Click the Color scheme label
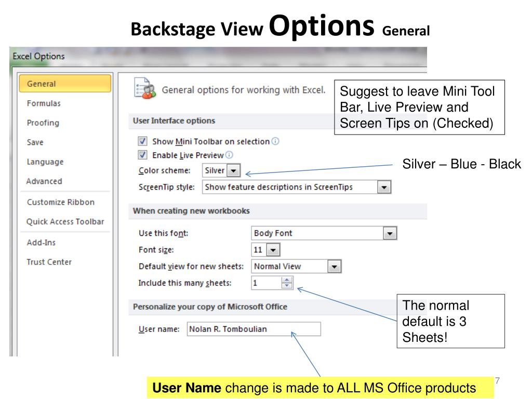 click(x=165, y=170)
